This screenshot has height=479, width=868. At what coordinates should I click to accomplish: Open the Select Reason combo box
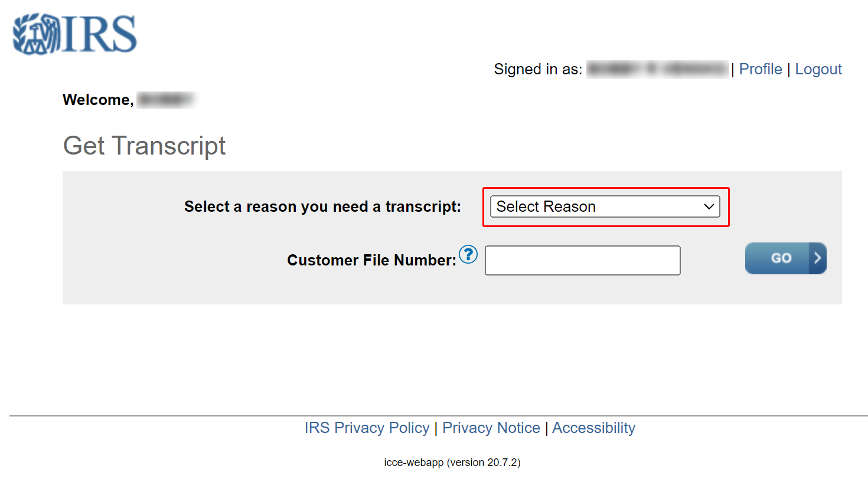(x=605, y=206)
